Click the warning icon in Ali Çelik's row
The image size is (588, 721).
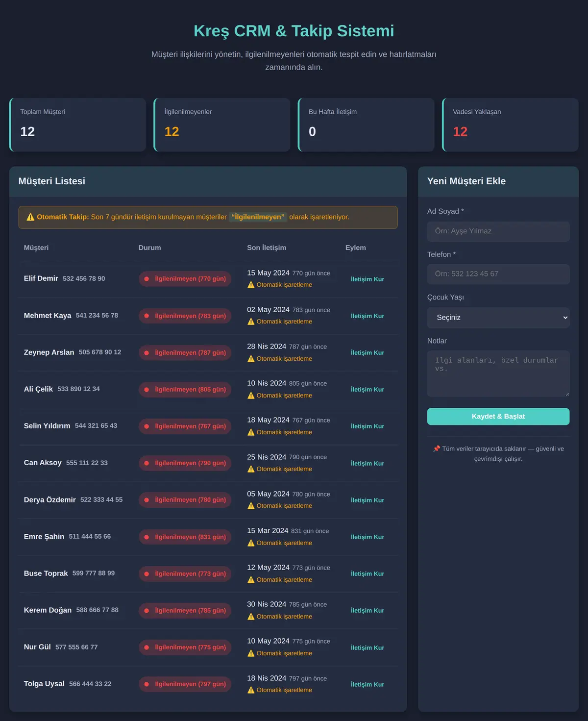(251, 396)
